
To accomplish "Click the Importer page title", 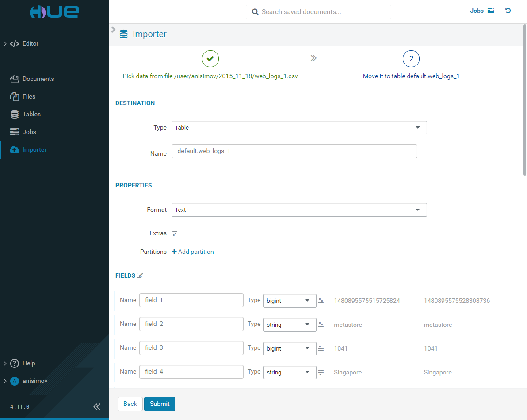I will tap(149, 34).
